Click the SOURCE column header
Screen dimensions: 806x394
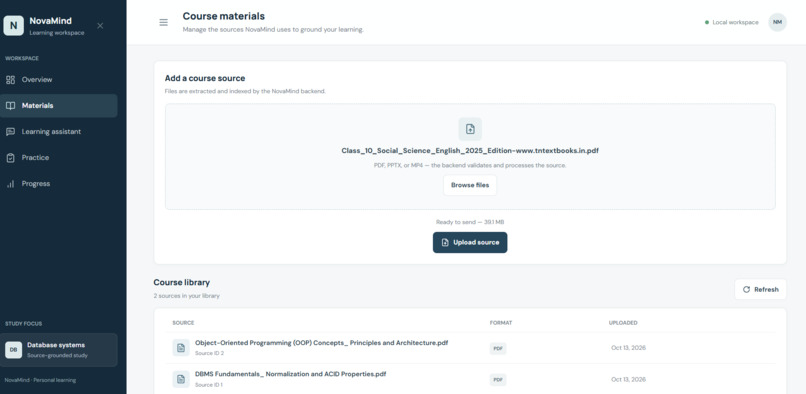[x=183, y=323]
